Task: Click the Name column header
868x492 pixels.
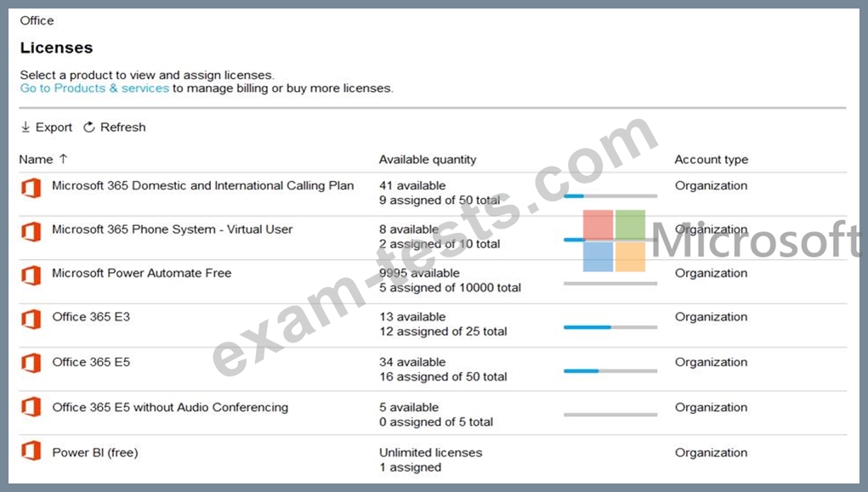Action: click(x=36, y=160)
